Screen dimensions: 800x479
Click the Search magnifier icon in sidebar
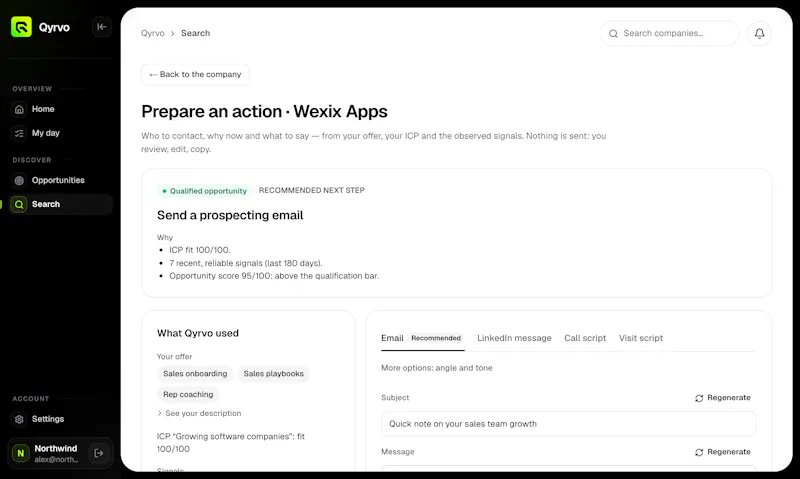(19, 204)
